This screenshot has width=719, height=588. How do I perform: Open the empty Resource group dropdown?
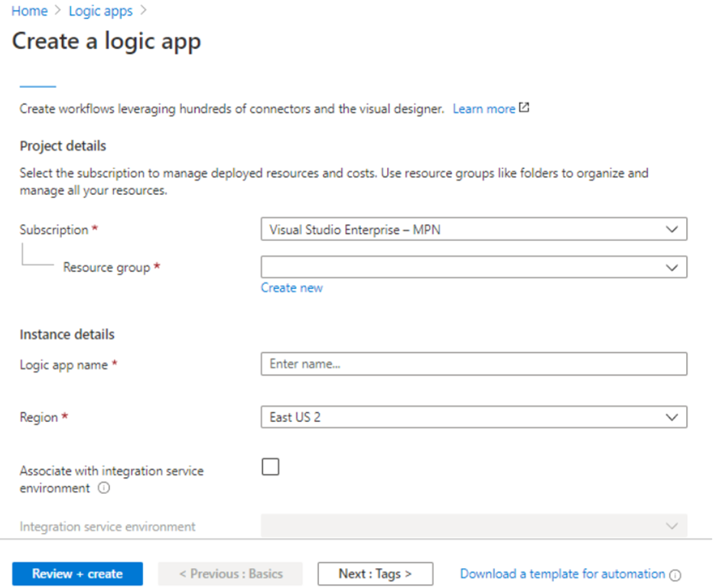(x=474, y=267)
